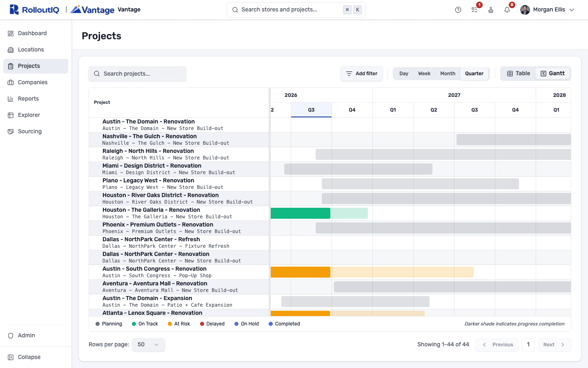Click the approvals stamp icon
Screen dimensions: 588x368
(491, 10)
